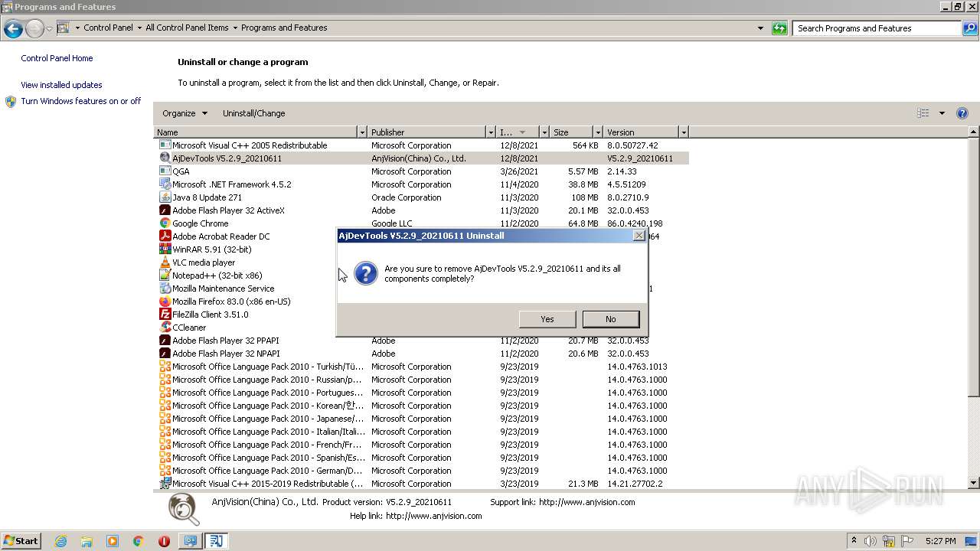Confirm uninstall by clicking Yes
Viewport: 980px width, 551px height.
point(547,319)
